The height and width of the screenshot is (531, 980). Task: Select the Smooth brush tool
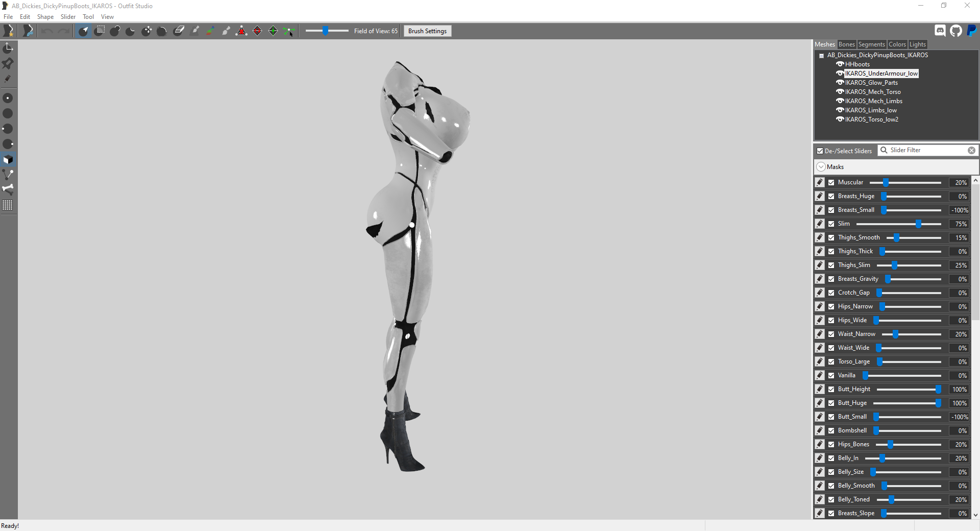tap(162, 31)
